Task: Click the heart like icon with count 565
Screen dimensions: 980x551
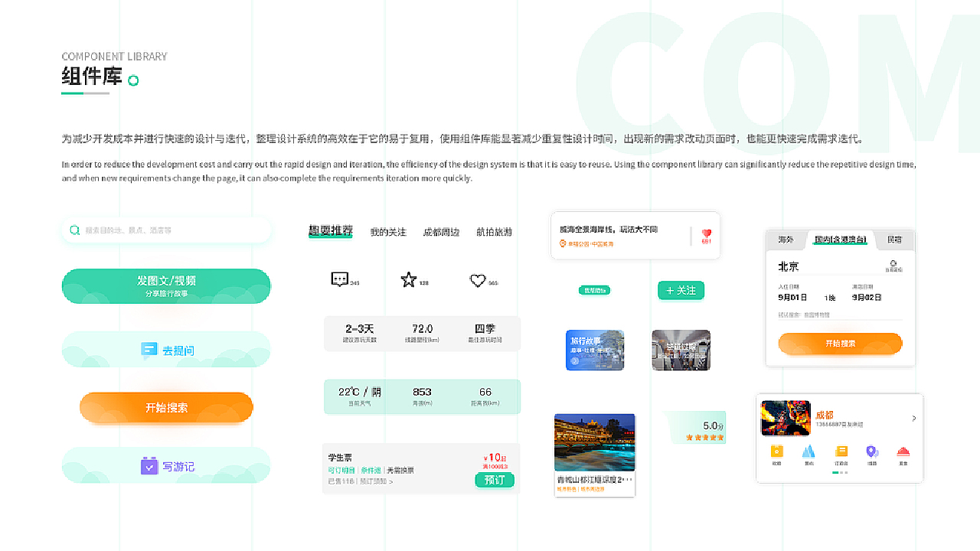Action: click(478, 281)
